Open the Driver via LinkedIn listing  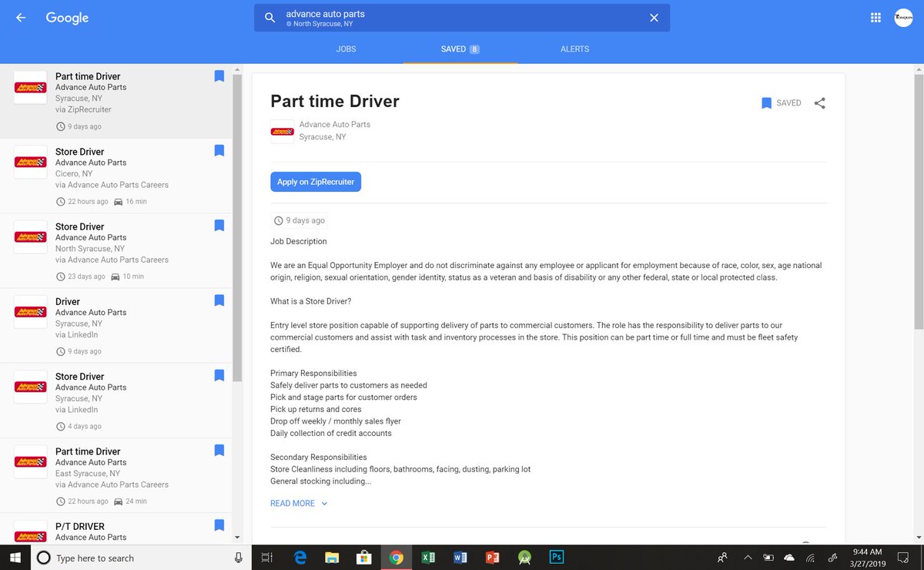point(115,326)
